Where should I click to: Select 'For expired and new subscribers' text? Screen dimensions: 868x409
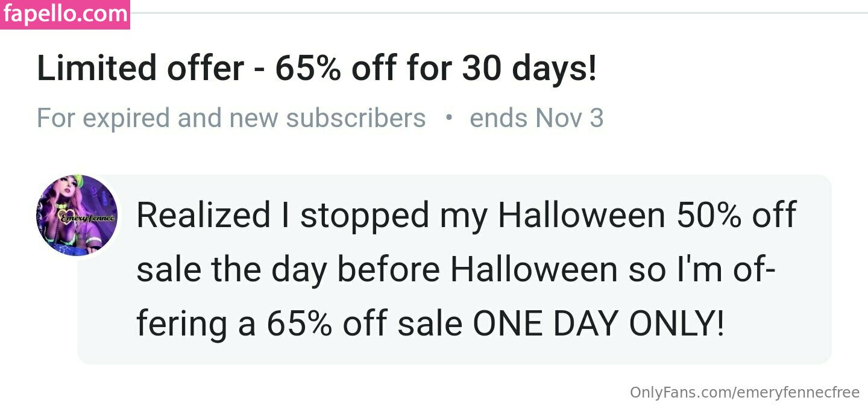pos(231,118)
